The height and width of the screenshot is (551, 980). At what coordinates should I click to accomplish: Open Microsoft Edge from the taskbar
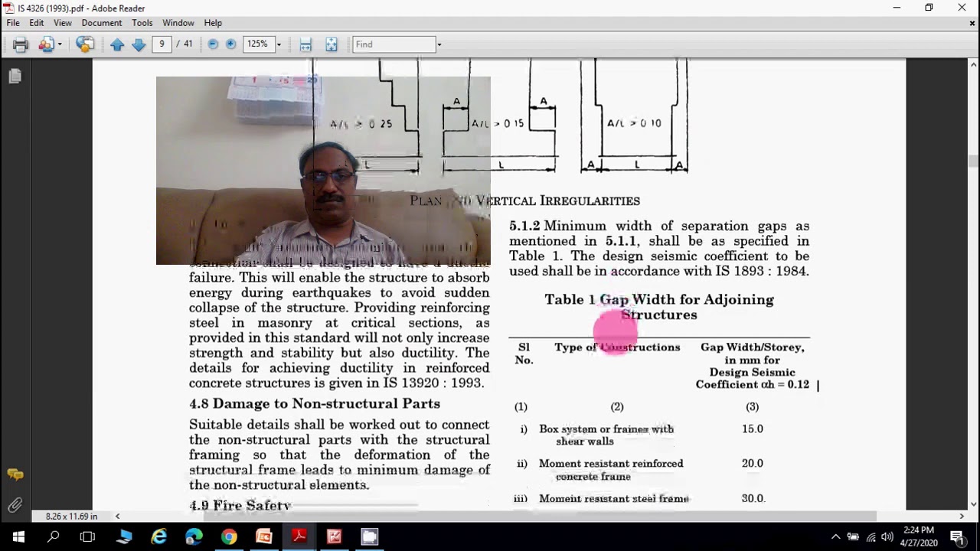194,536
